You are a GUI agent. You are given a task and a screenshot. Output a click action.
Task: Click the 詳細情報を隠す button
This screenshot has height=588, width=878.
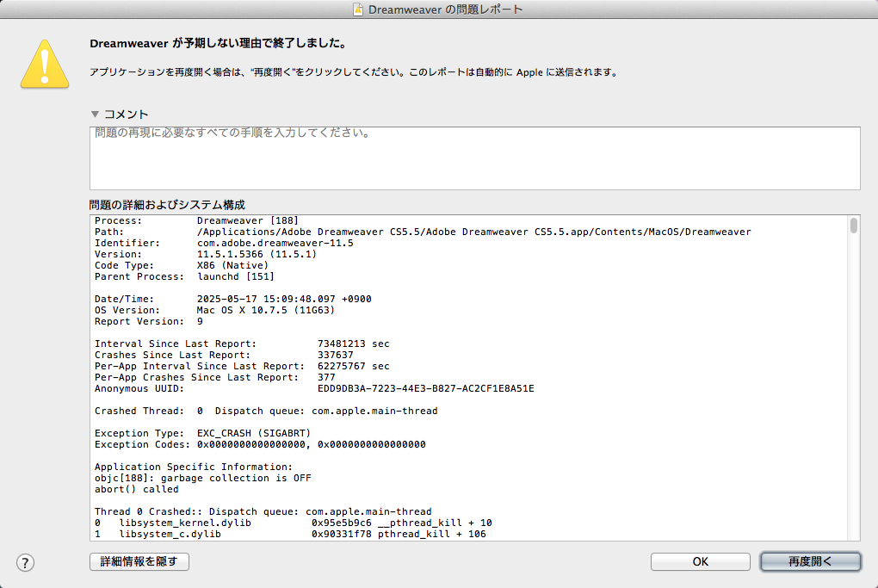139,561
